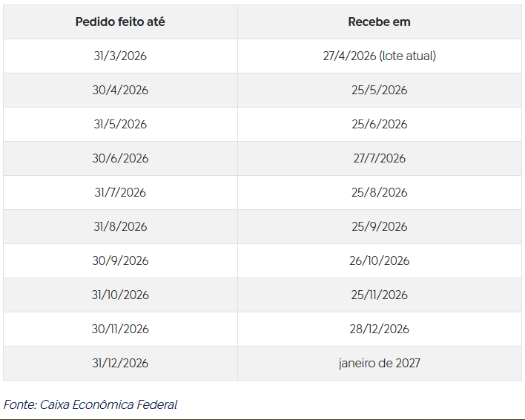
Task: Select the 31/3/2026 order date cell
Action: click(120, 56)
